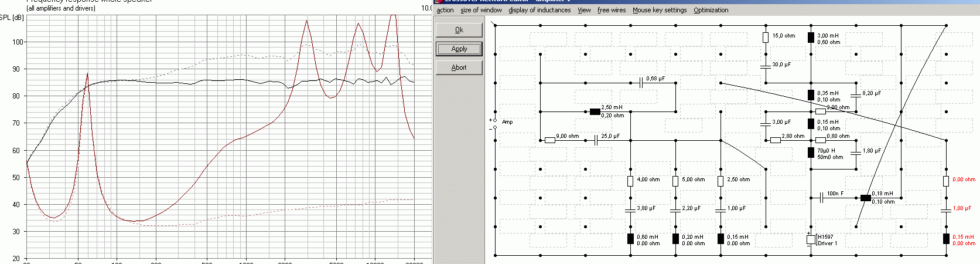Select the H1597 Driver 1 speaker symbol
The image size is (980, 264).
pos(811,239)
